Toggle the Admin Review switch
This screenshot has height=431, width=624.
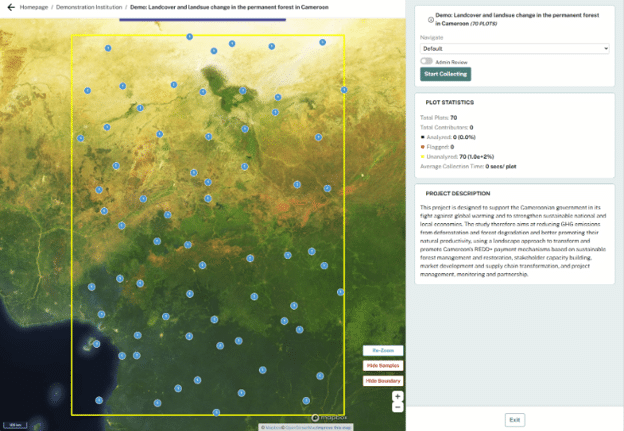click(426, 61)
